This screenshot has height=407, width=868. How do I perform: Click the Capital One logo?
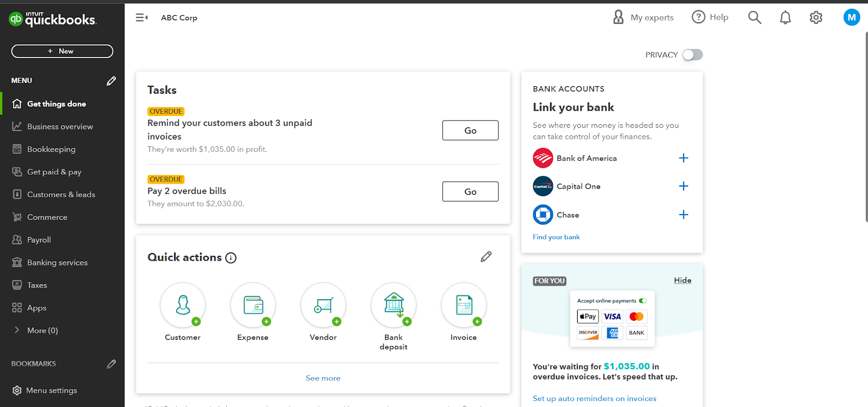543,186
